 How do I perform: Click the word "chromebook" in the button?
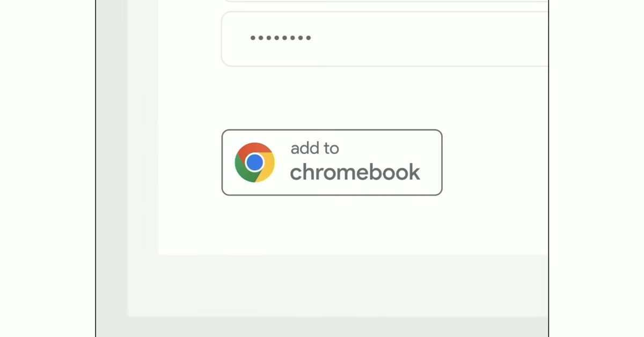[355, 172]
